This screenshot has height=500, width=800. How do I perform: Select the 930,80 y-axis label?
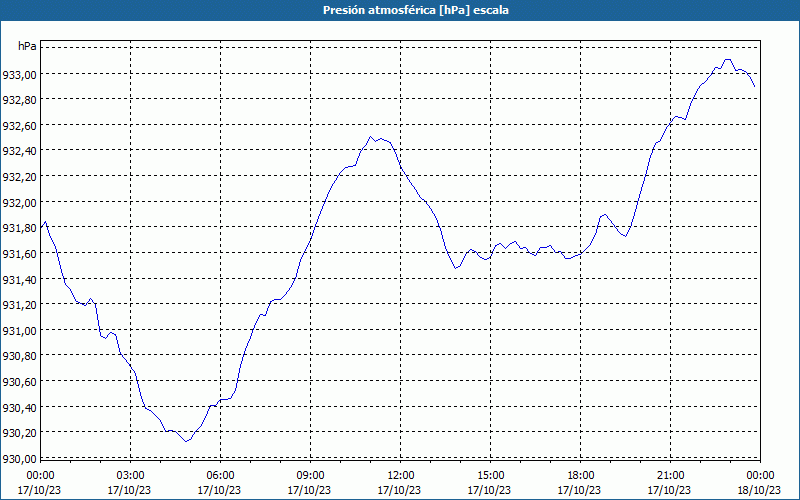[x=19, y=356]
